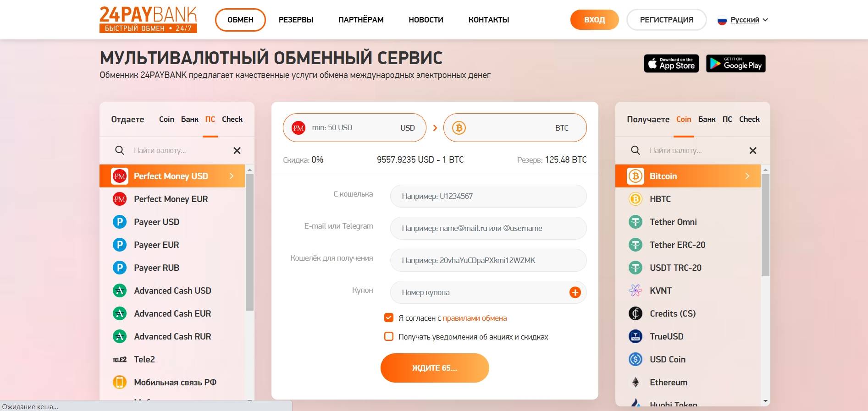Click the ЖДИТЕ 65... submit button

click(435, 368)
